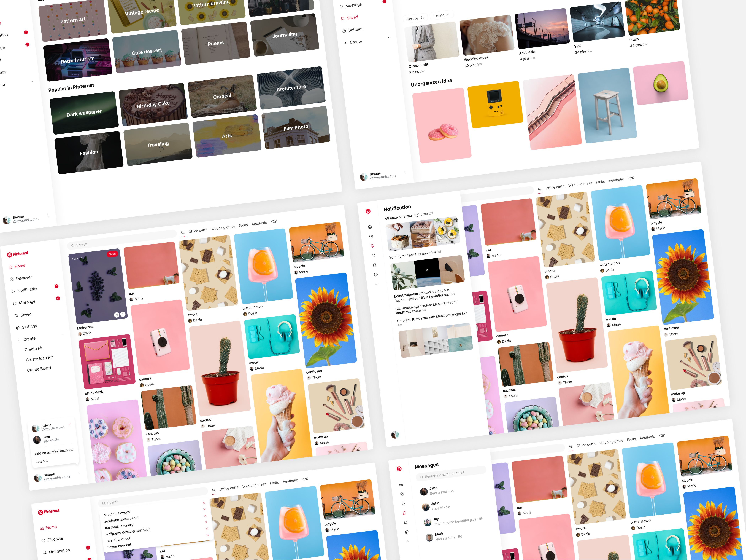Save the blueberries pin with the Save button
This screenshot has width=746, height=560.
click(112, 254)
